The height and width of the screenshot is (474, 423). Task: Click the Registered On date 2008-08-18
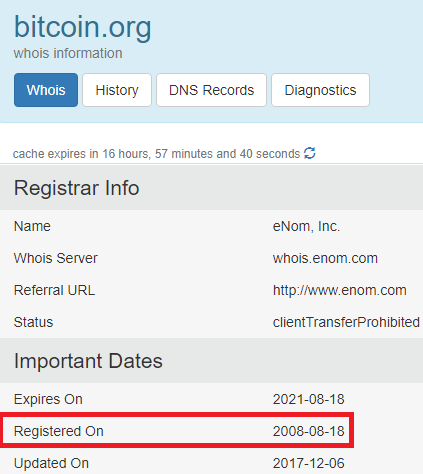pos(309,431)
